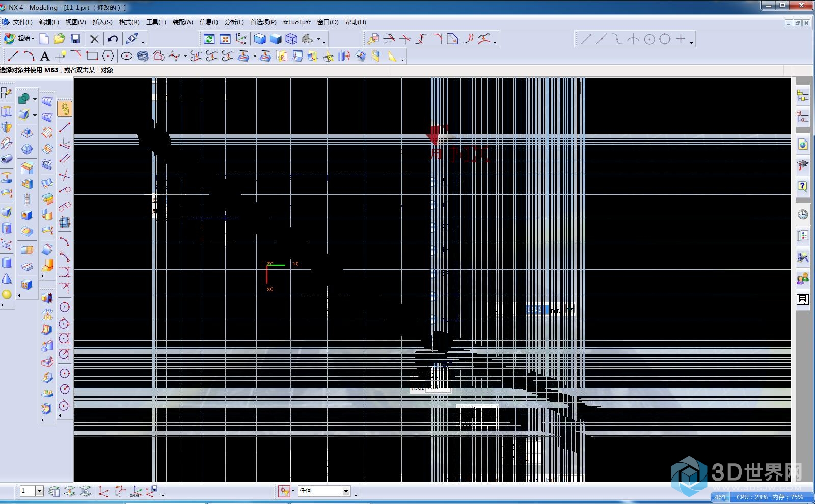The image size is (815, 504).
Task: Open the 格式(R) menu
Action: [x=129, y=22]
